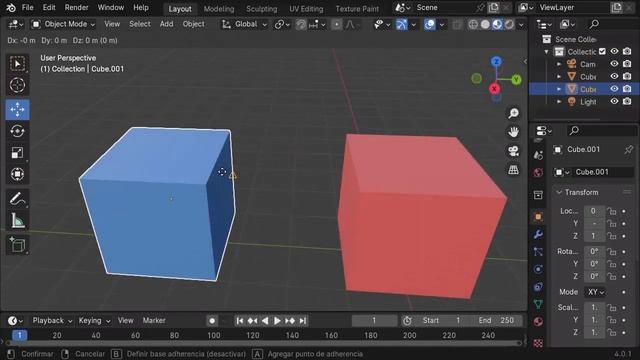Viewport: 640px width, 360px height.
Task: Expand the Camera tree item
Action: pos(559,64)
